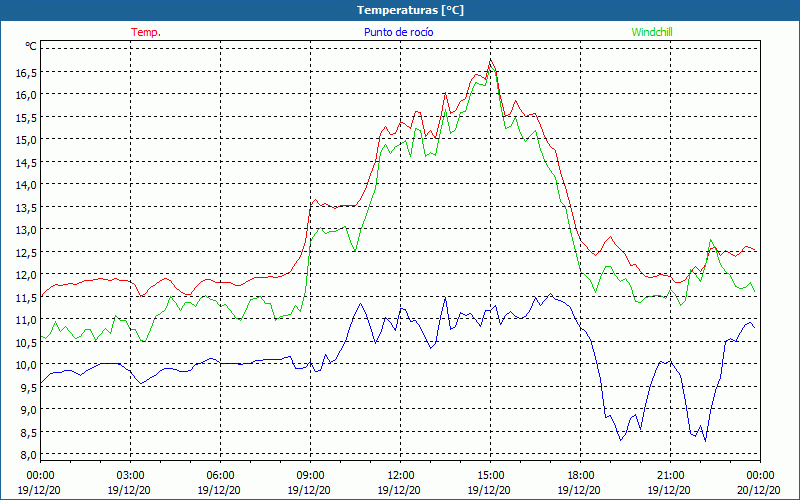Select the red Temp. legend label
This screenshot has height=500, width=800.
[146, 32]
